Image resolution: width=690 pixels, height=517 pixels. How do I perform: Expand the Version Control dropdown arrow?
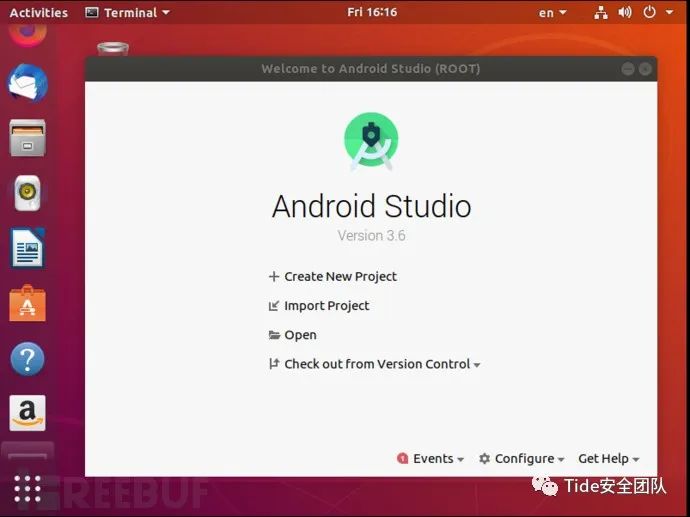[x=477, y=365]
